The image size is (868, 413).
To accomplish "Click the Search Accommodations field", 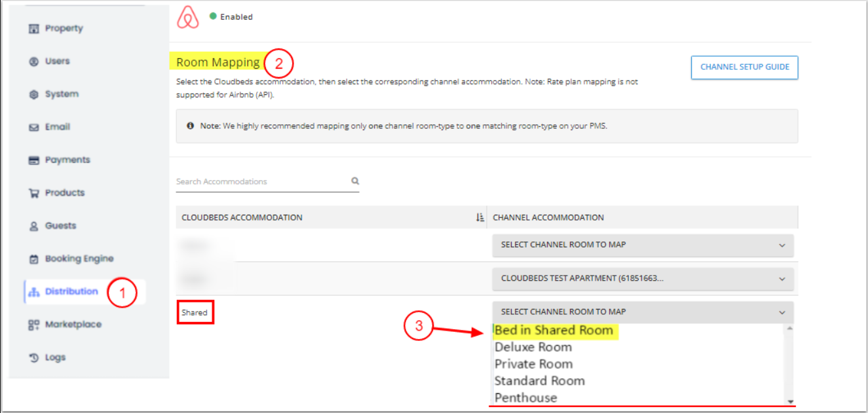I will point(262,181).
